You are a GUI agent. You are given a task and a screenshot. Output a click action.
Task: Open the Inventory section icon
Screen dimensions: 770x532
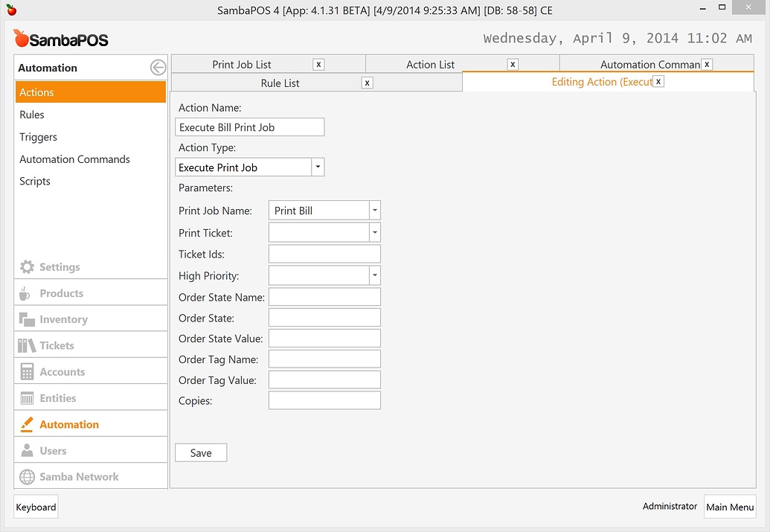pyautogui.click(x=28, y=318)
